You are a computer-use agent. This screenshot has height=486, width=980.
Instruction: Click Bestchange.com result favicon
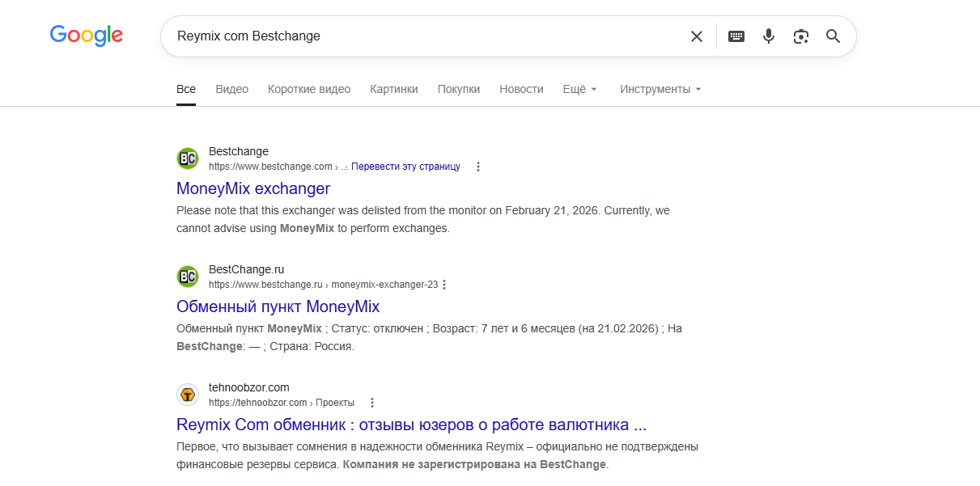(188, 158)
